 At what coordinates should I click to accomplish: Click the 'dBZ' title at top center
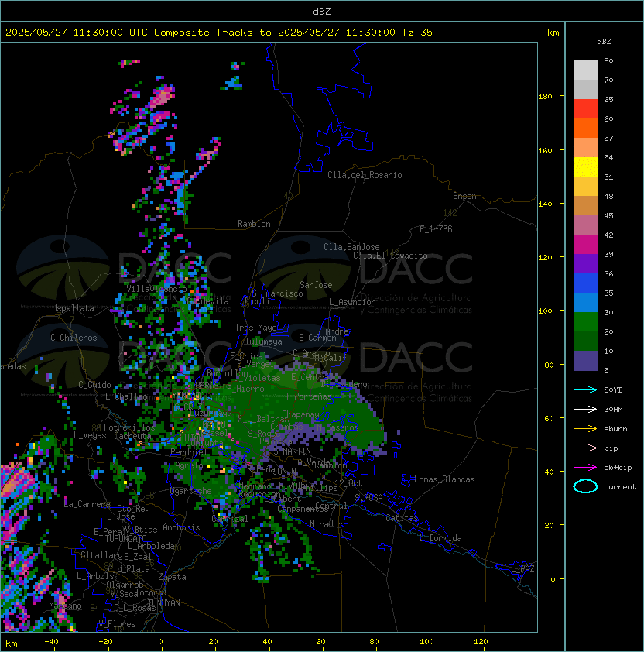click(x=322, y=12)
